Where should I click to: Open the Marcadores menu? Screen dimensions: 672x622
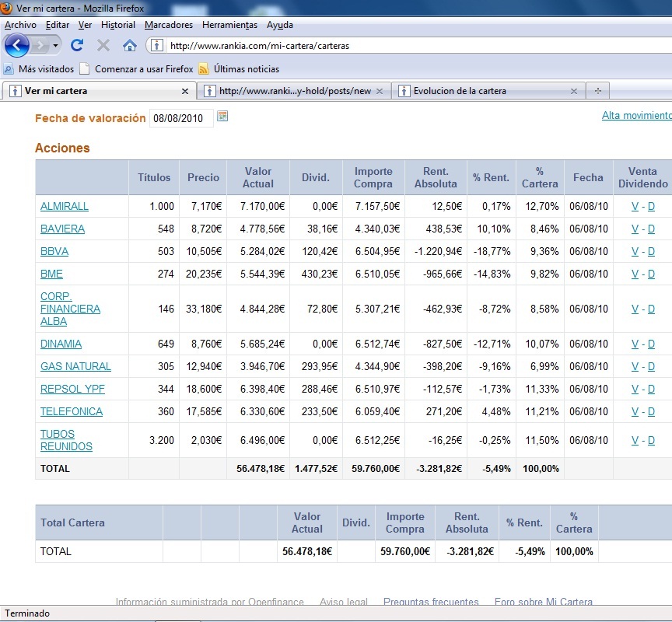(x=169, y=25)
